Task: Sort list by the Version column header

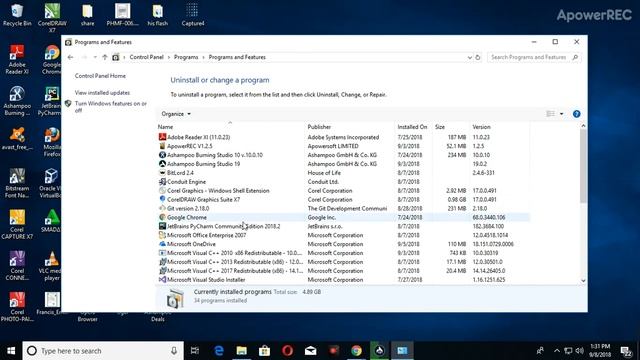Action: point(500,127)
